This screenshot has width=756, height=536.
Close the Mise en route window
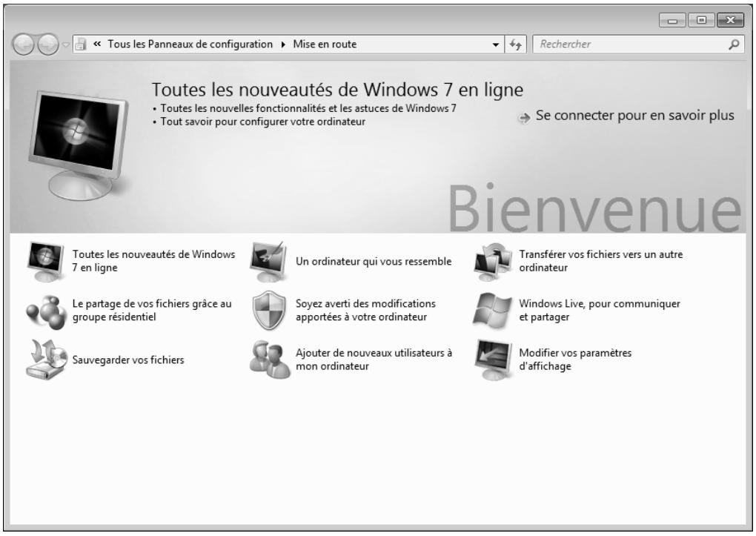tap(731, 20)
